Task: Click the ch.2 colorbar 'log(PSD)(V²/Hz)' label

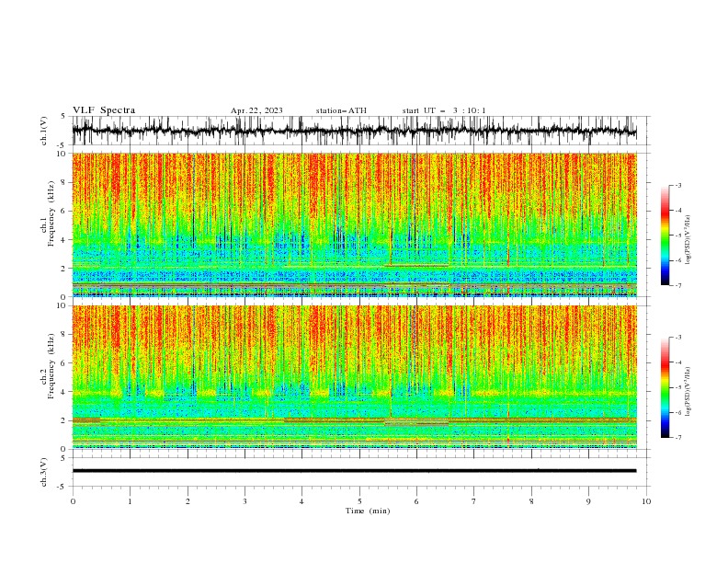Action: click(x=688, y=392)
